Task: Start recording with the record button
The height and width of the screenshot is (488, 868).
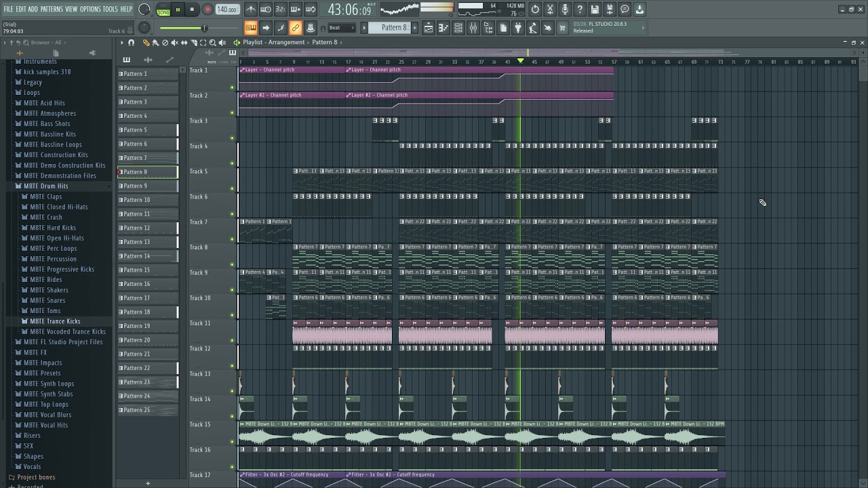Action: click(208, 9)
